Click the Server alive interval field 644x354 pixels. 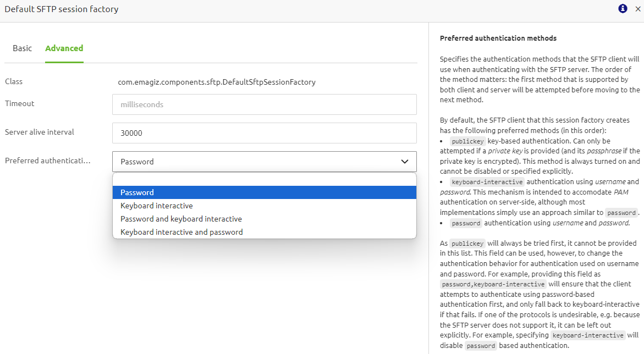tap(264, 133)
